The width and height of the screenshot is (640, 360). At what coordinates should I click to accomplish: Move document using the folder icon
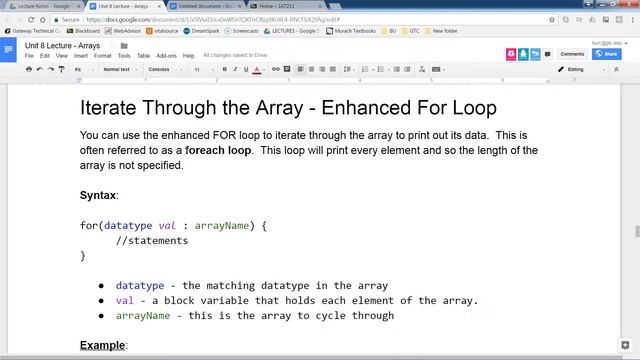point(124,46)
